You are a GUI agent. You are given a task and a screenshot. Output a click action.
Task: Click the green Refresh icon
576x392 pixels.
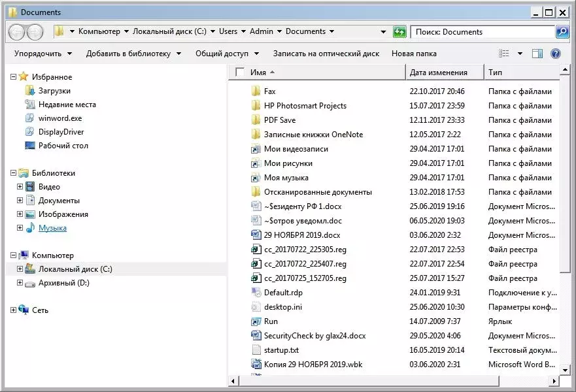coord(399,32)
